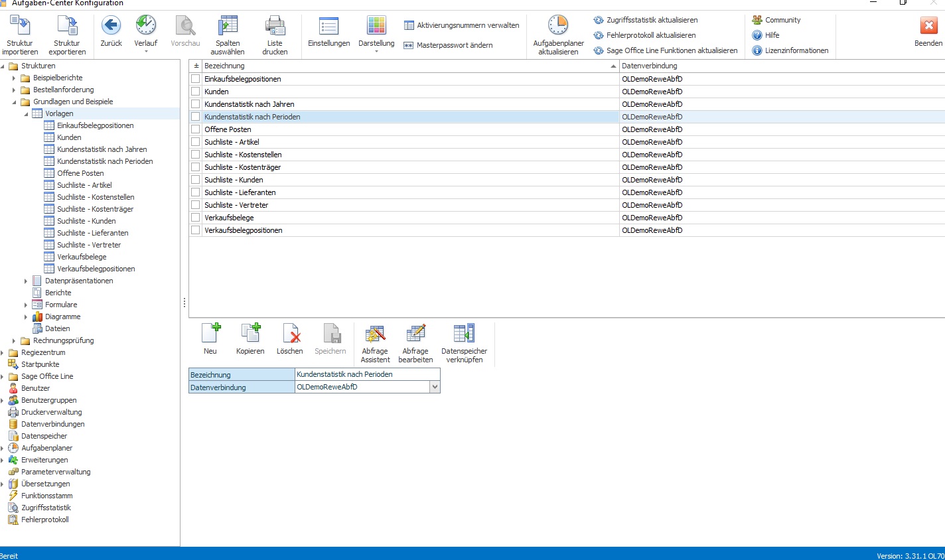Viewport: 945px width, 560px height.
Task: Tick checkbox for Offene Posten row
Action: (x=196, y=129)
